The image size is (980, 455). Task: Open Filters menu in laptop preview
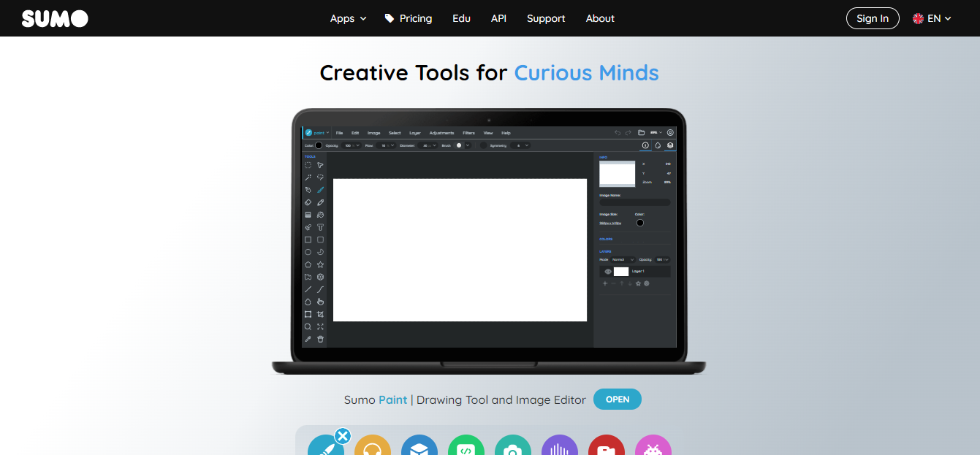[x=468, y=133]
